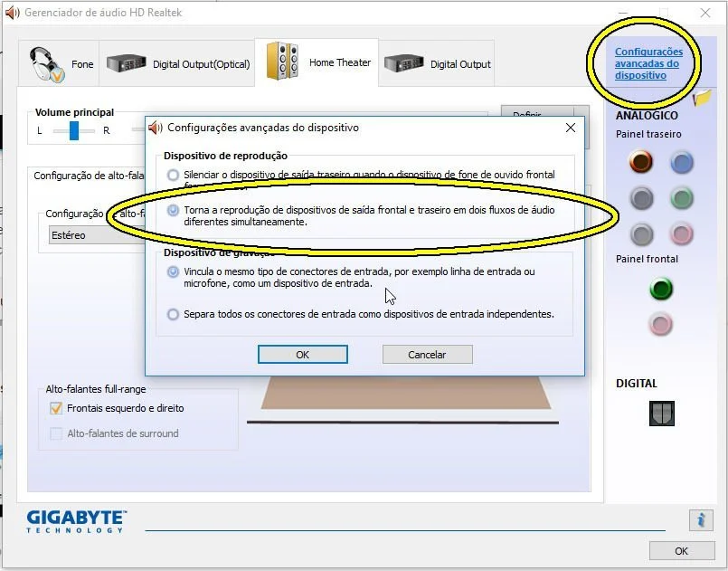
Task: Click the digital optical connector icon
Action: [x=662, y=413]
